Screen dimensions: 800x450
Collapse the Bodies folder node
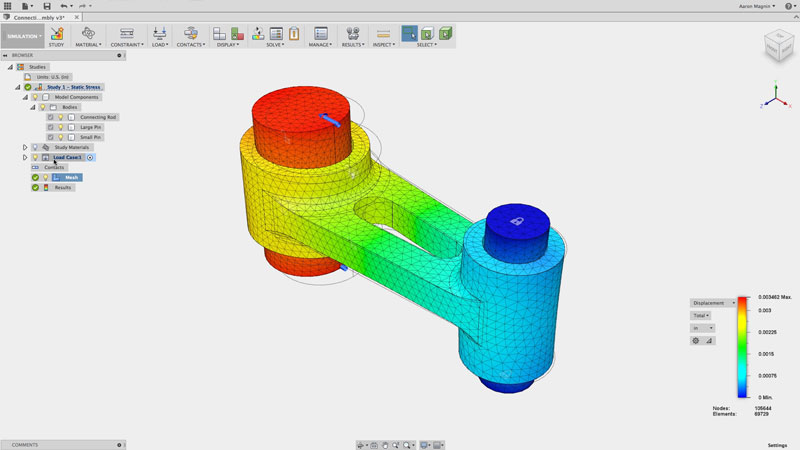coord(33,107)
